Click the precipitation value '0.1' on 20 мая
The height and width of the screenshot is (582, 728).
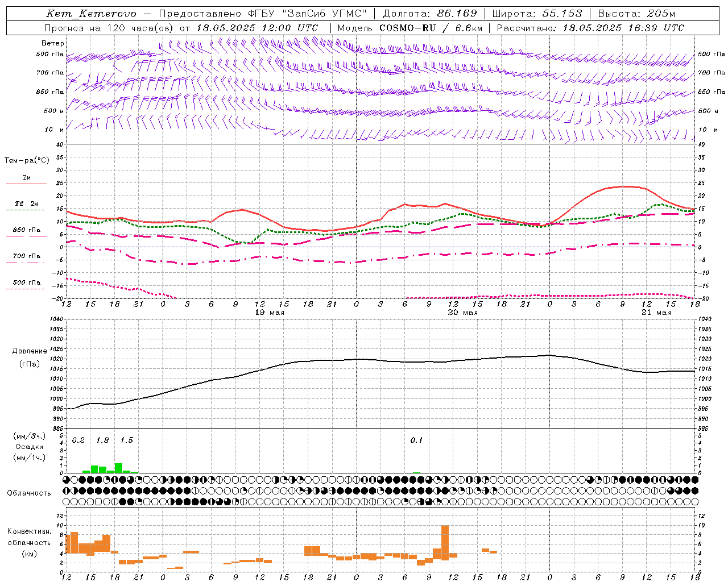click(416, 440)
